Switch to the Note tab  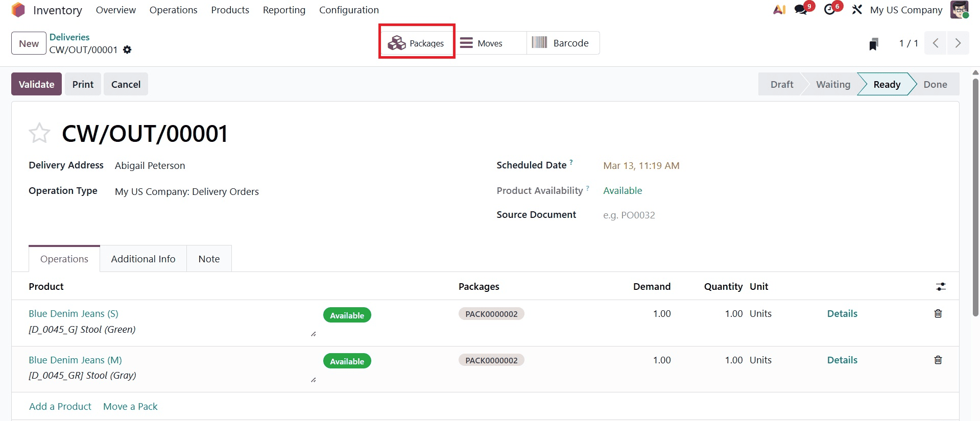coord(209,259)
